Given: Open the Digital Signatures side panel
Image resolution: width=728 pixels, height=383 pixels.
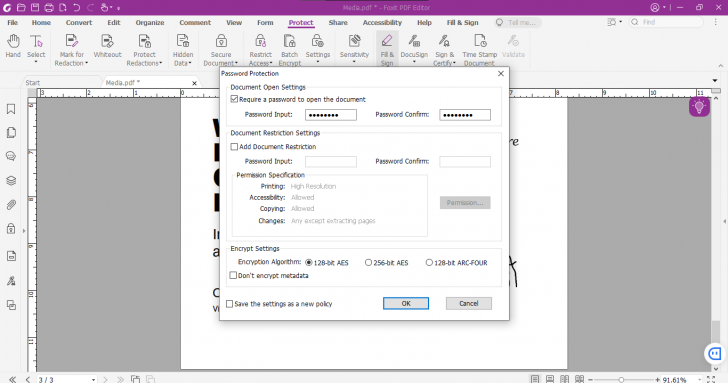Looking at the screenshot, I should [x=11, y=281].
